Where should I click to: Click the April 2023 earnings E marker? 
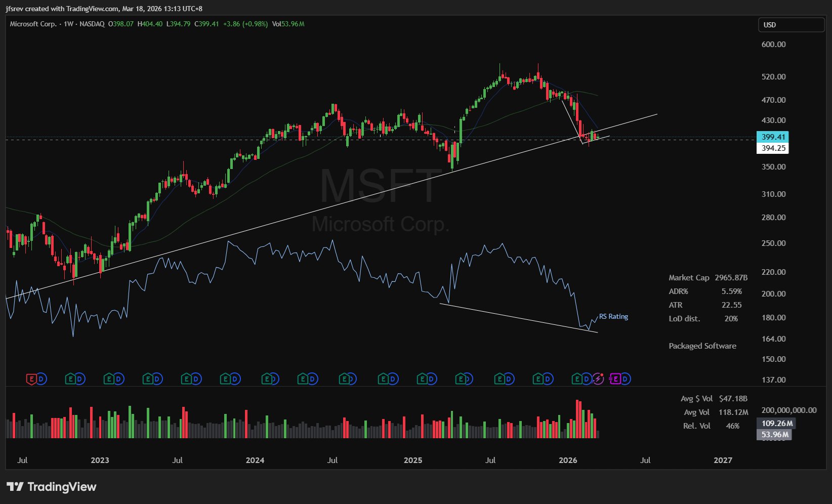point(148,379)
